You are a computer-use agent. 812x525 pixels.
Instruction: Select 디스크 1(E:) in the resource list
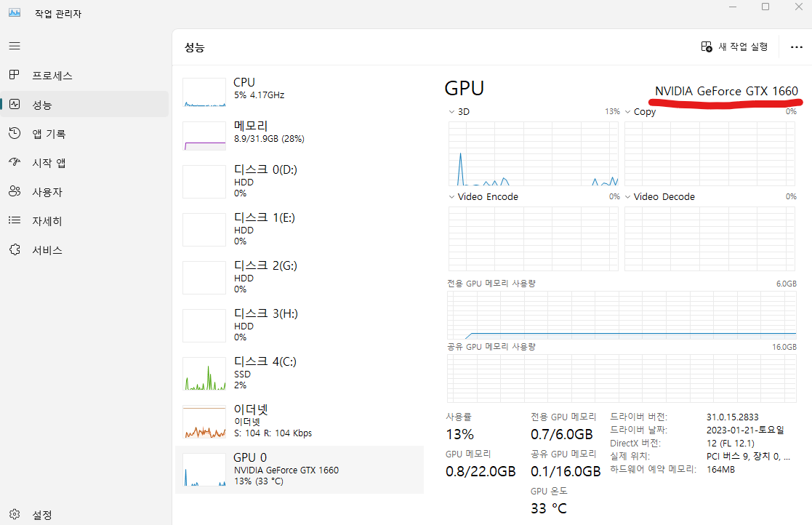point(300,229)
